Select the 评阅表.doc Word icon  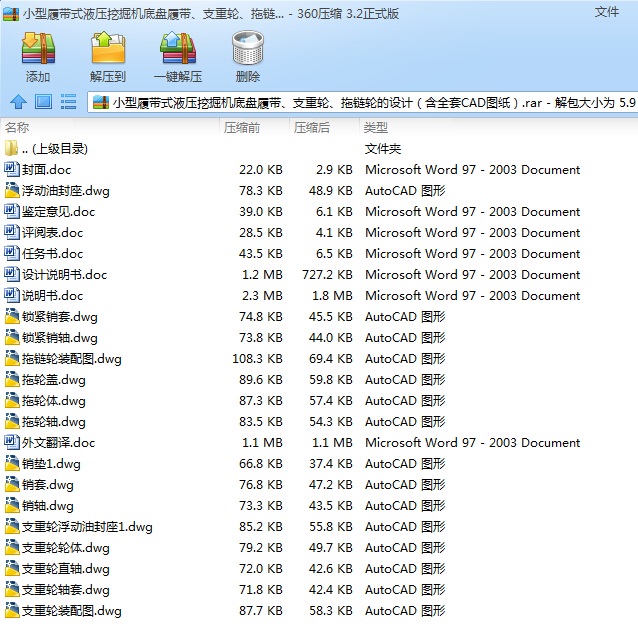click(11, 232)
